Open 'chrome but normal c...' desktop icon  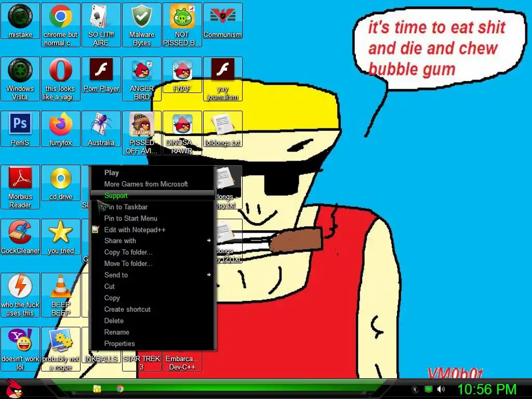tap(60, 25)
